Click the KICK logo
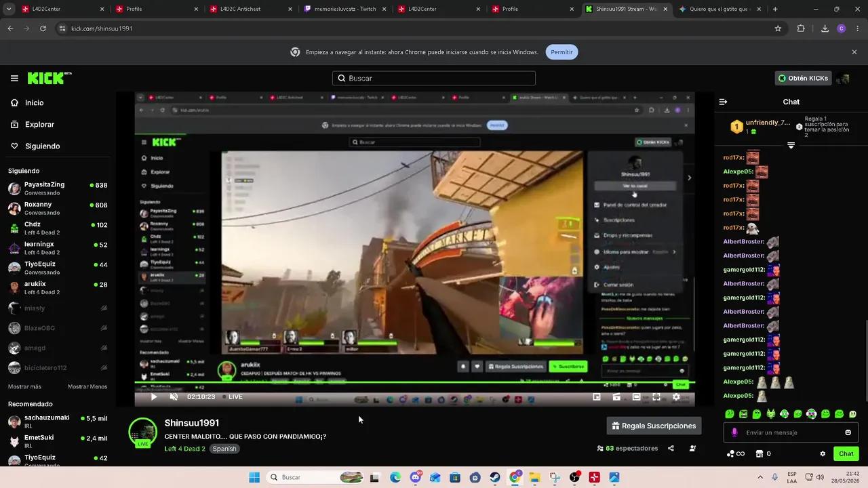Viewport: 868px width, 488px height. pos(50,78)
